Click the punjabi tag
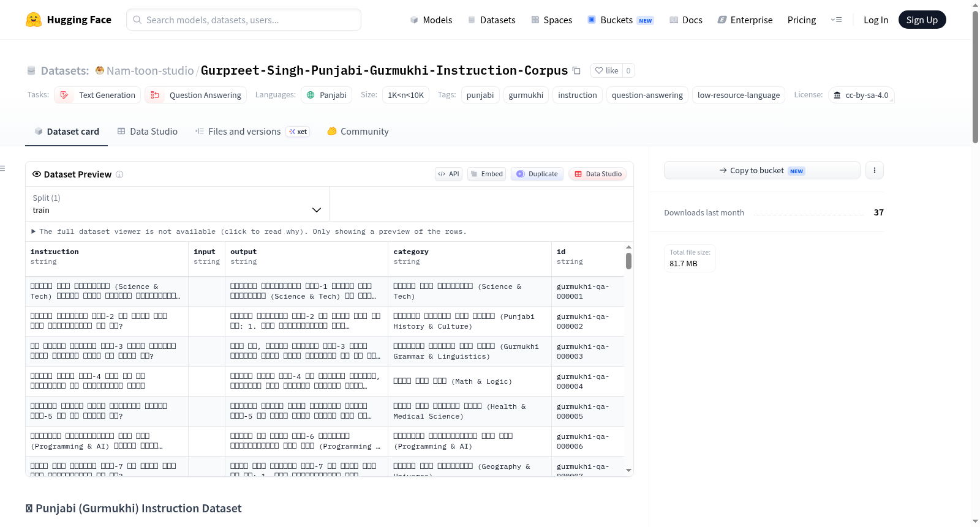The image size is (980, 527). click(480, 95)
